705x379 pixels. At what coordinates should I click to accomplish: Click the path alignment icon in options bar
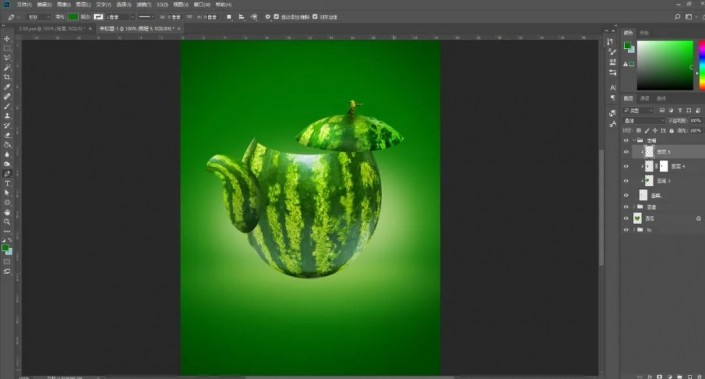(x=241, y=17)
